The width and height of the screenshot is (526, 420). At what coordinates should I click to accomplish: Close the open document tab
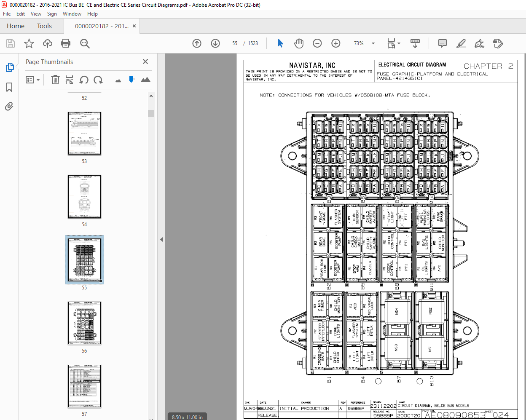click(x=134, y=26)
